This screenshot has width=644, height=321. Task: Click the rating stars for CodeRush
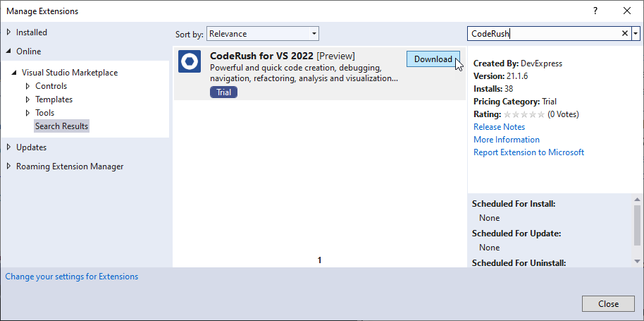pos(524,114)
